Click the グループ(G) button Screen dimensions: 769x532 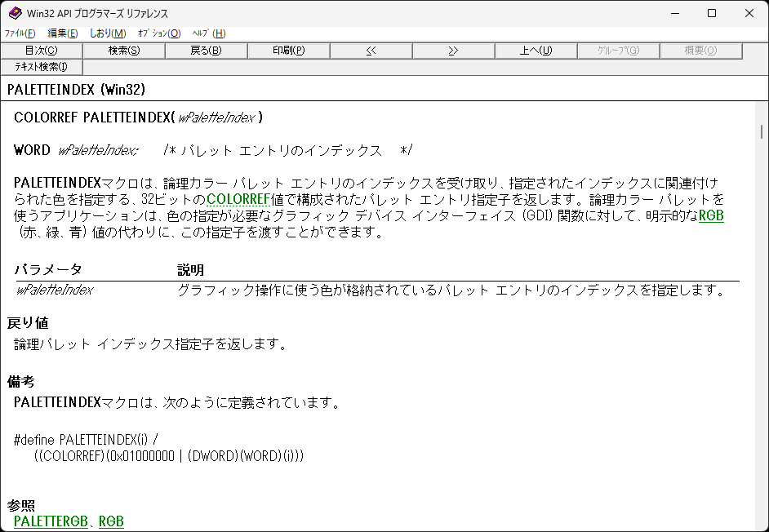[618, 51]
